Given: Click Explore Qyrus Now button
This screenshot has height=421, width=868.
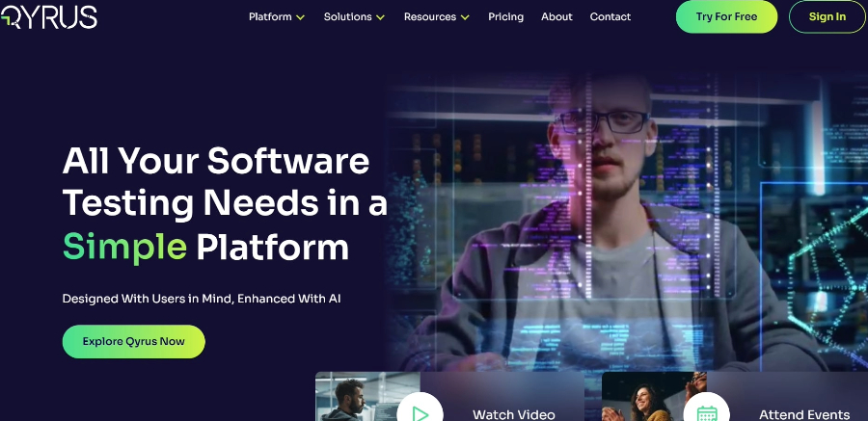Looking at the screenshot, I should coord(133,341).
